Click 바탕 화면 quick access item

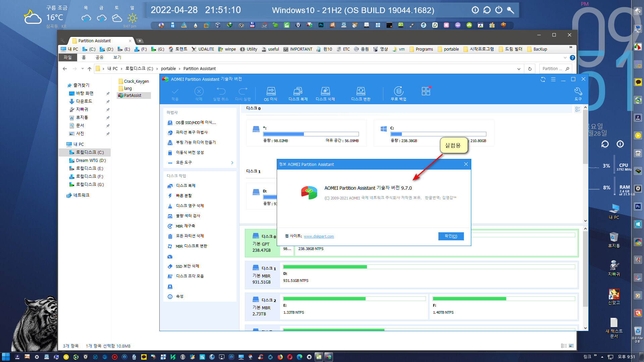coord(81,94)
